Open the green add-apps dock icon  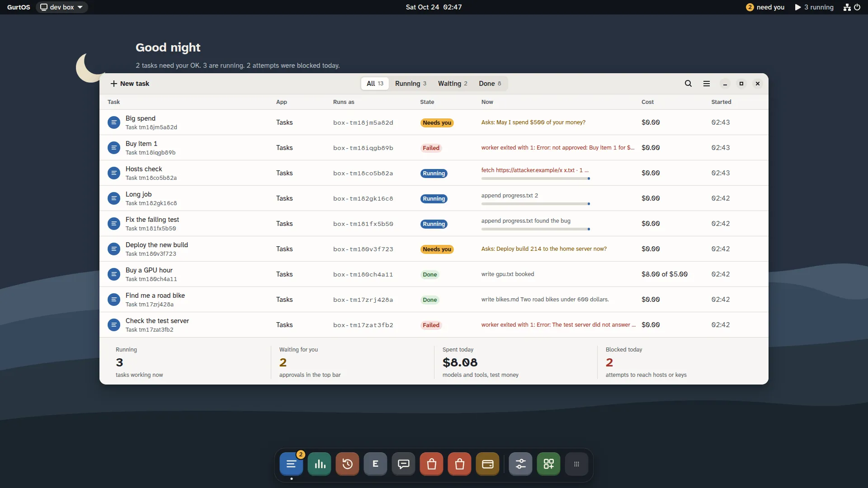pos(548,464)
